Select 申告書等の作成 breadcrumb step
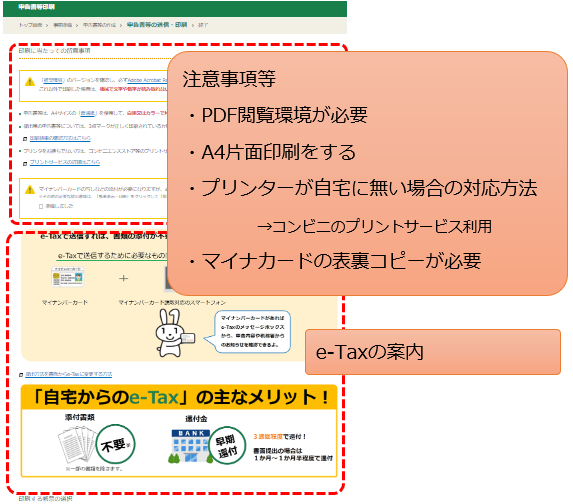The width and height of the screenshot is (573, 504). click(x=99, y=25)
